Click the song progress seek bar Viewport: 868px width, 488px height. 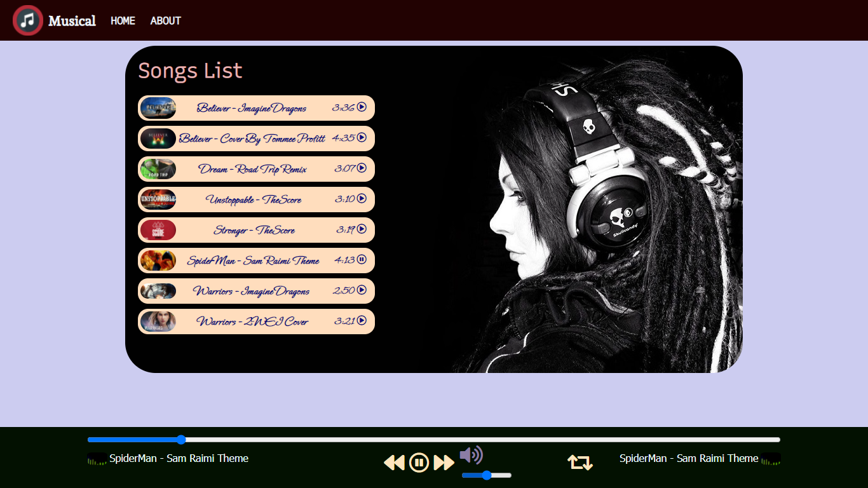click(x=434, y=439)
